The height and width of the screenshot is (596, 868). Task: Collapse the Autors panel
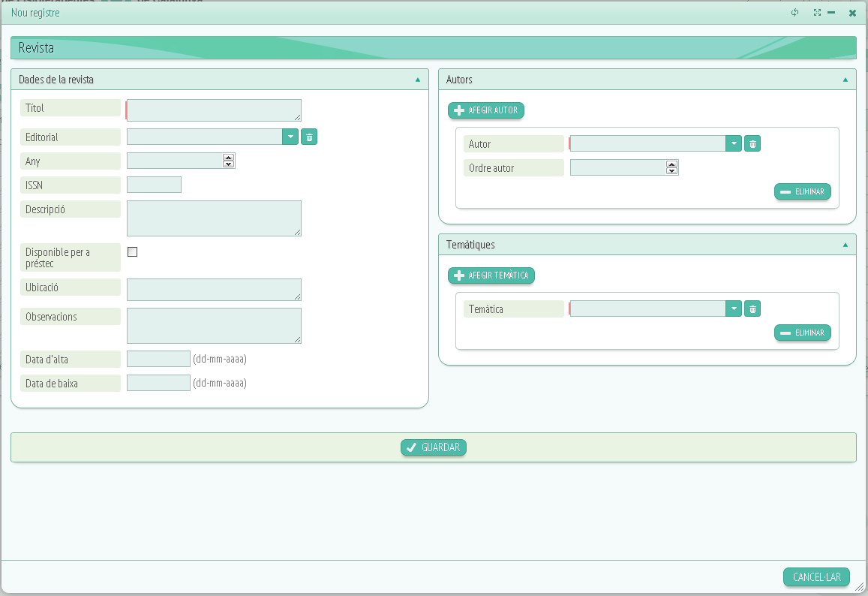pyautogui.click(x=845, y=79)
